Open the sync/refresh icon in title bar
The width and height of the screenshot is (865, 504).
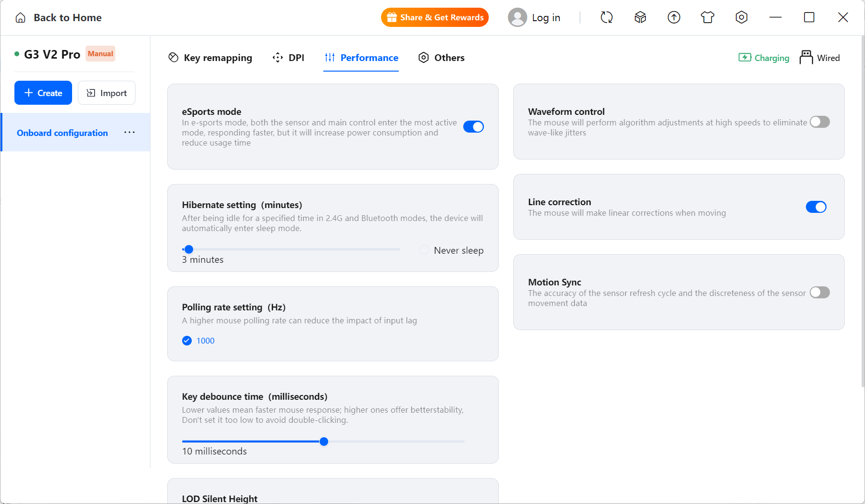(x=606, y=18)
